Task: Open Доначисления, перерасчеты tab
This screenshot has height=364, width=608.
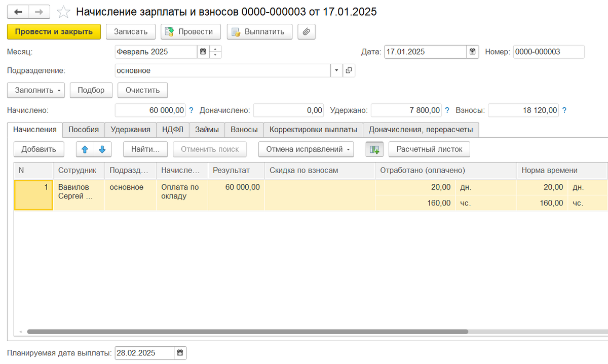Action: (421, 130)
